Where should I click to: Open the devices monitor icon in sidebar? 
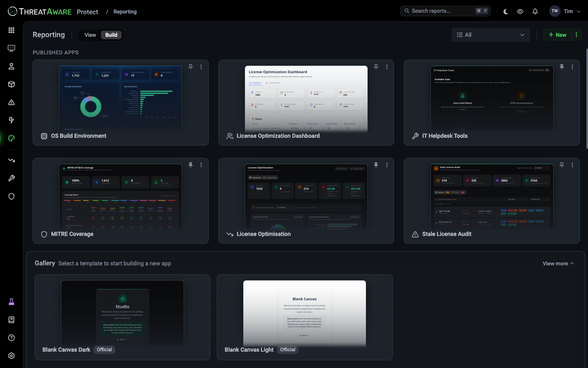tap(11, 48)
